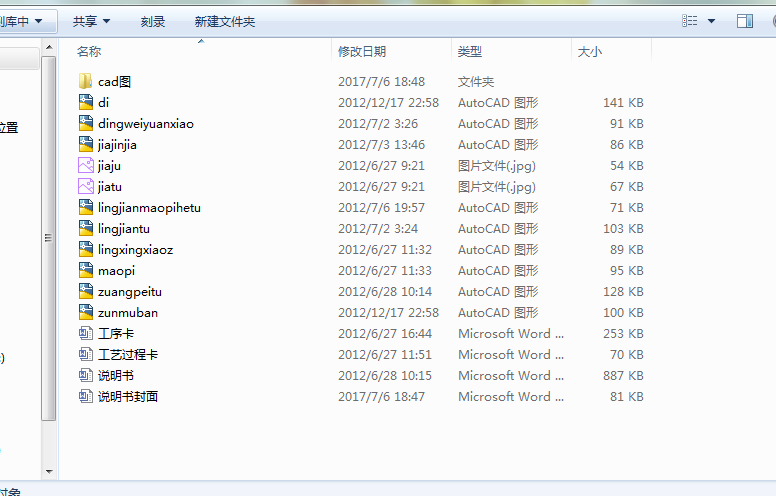Screen dimensions: 776x496
Task: Expand the 共享 dropdown menu
Action: click(x=91, y=21)
